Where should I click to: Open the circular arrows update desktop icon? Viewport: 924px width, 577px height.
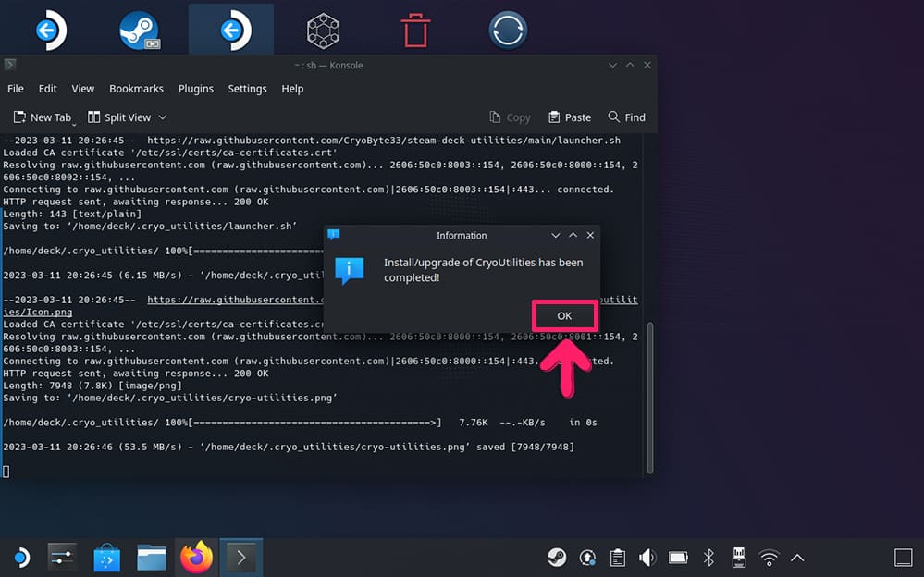tap(508, 31)
